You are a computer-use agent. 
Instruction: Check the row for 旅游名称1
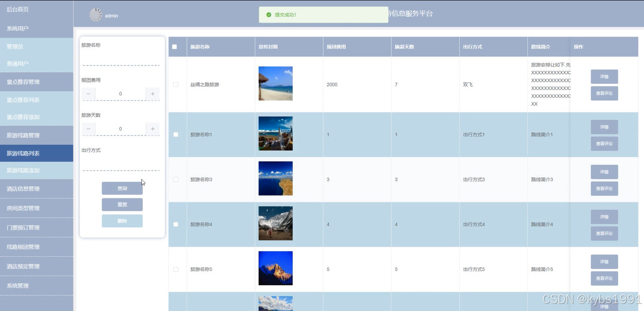click(x=176, y=135)
